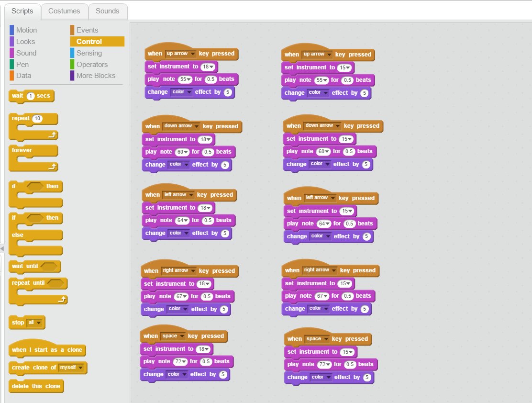Open the More Blocks category

[x=96, y=76]
